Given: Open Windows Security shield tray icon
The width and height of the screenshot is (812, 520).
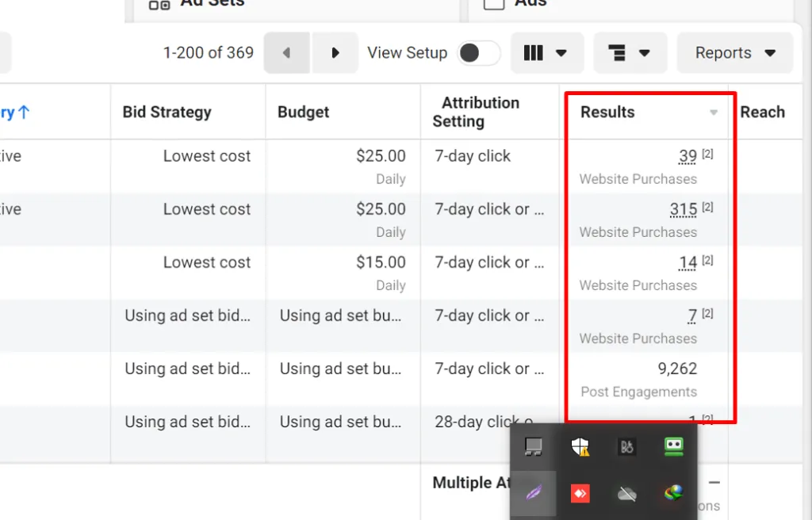Looking at the screenshot, I should click(x=580, y=447).
